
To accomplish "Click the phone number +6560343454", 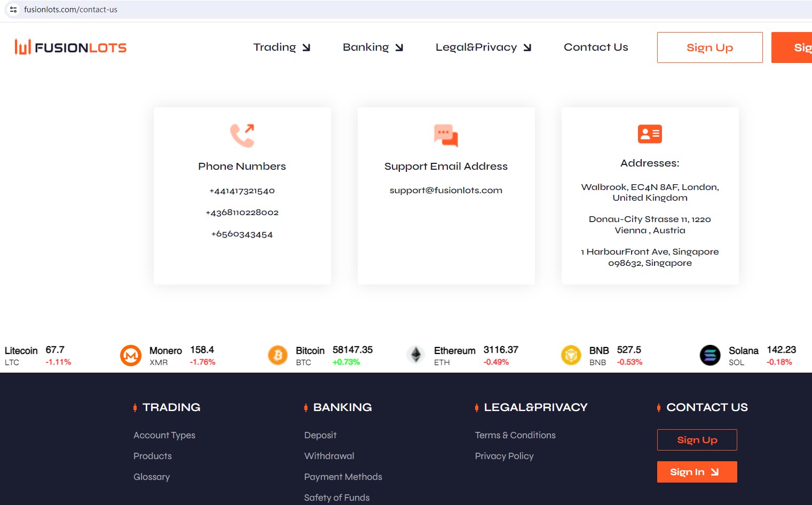I will (x=242, y=234).
